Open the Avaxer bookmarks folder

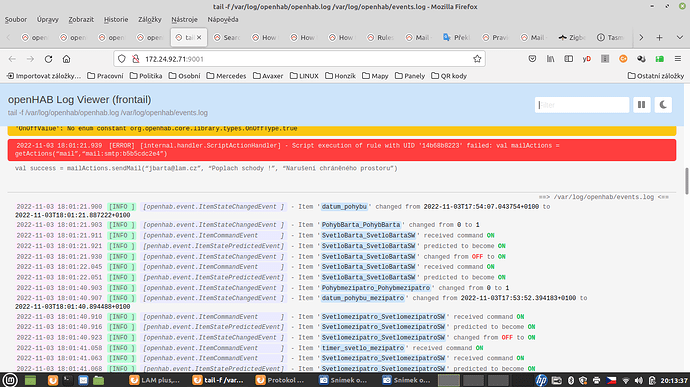[268, 76]
